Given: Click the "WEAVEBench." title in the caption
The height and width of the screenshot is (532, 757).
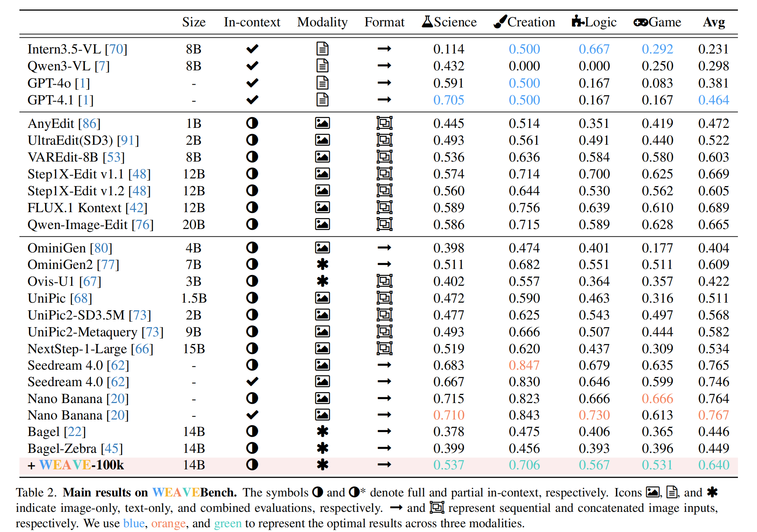Looking at the screenshot, I should pyautogui.click(x=195, y=492).
